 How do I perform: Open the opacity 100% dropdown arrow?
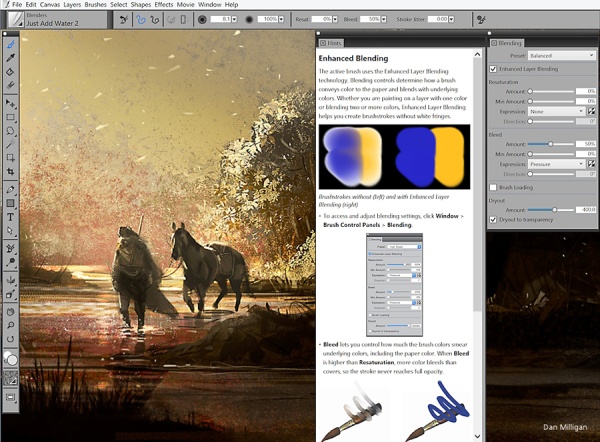pyautogui.click(x=281, y=19)
